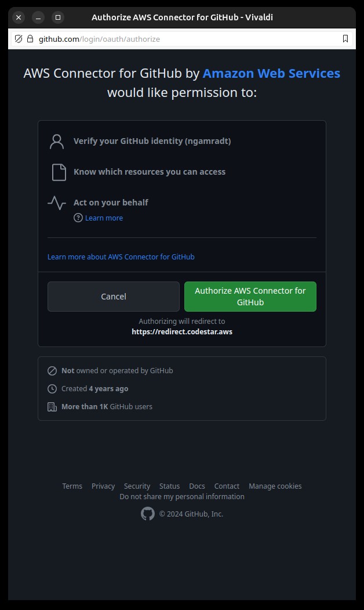Screen dimensions: 364x610
Task: Click the file icon beside resources permission
Action: (x=59, y=172)
